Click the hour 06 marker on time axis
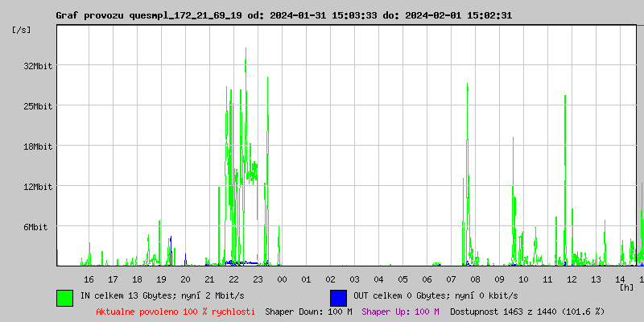 (427, 279)
